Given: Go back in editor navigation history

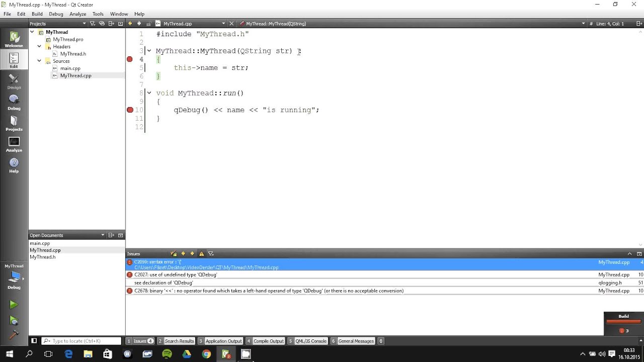Looking at the screenshot, I should coord(130,24).
